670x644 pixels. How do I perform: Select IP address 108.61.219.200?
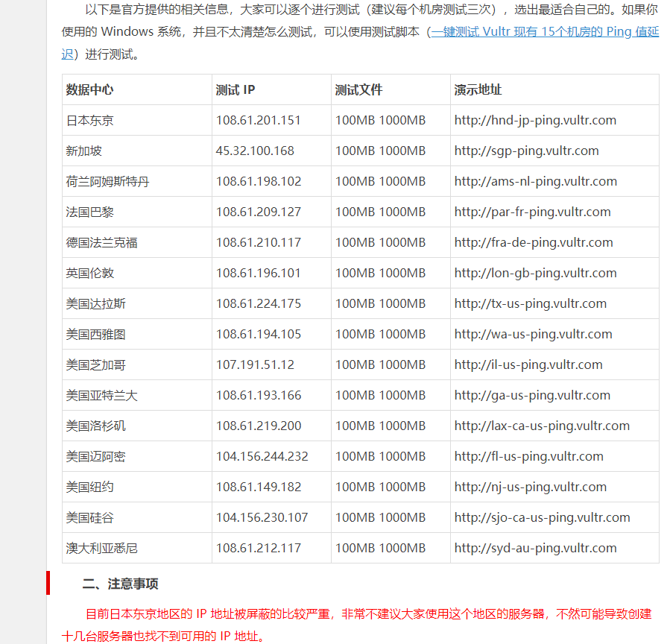click(x=259, y=426)
